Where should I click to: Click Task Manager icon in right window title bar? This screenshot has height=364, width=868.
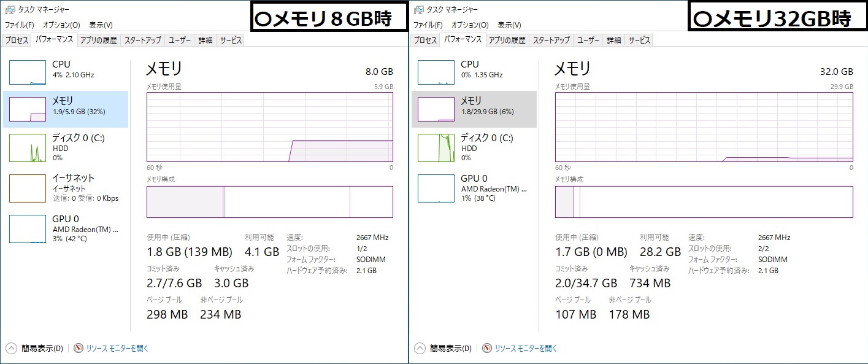(418, 10)
